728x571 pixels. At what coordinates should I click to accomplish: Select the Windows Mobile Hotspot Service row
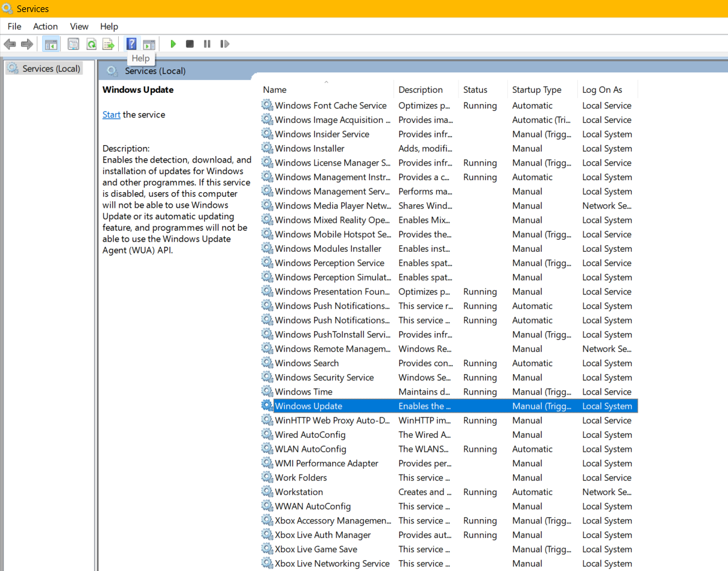coord(449,234)
